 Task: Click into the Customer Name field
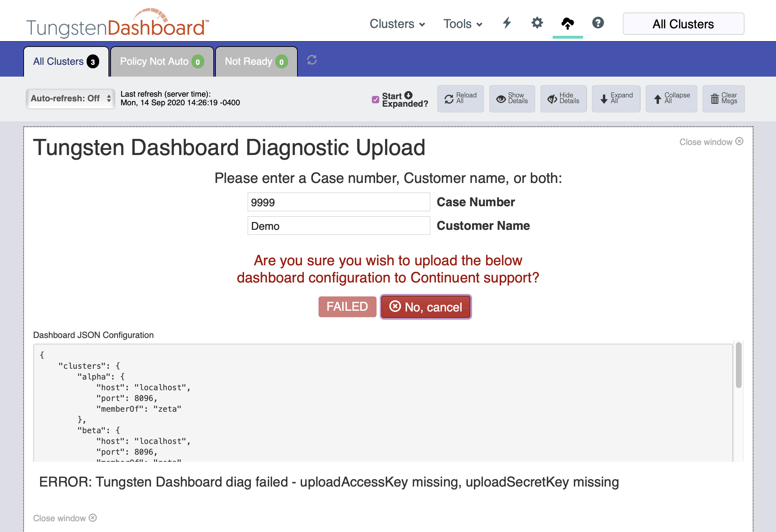point(339,226)
